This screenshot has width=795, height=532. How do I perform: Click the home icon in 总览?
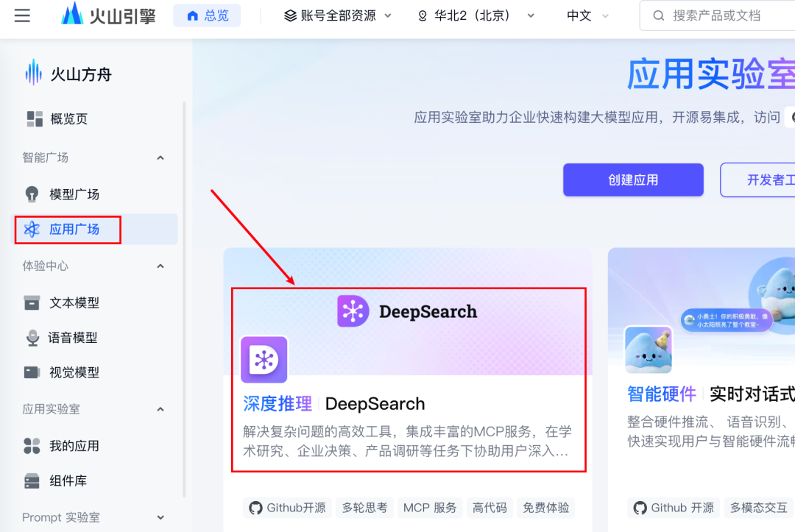193,15
